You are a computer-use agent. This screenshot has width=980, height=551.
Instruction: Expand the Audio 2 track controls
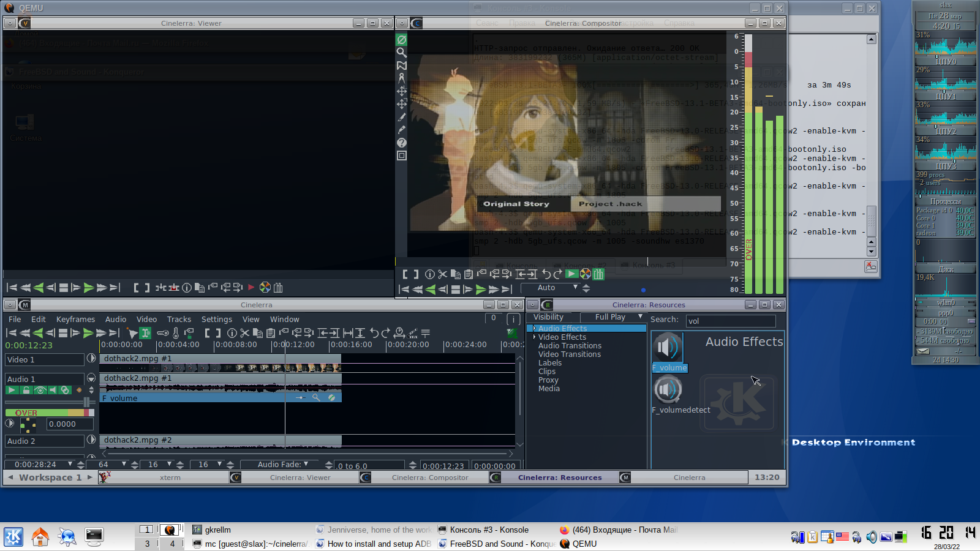91,440
